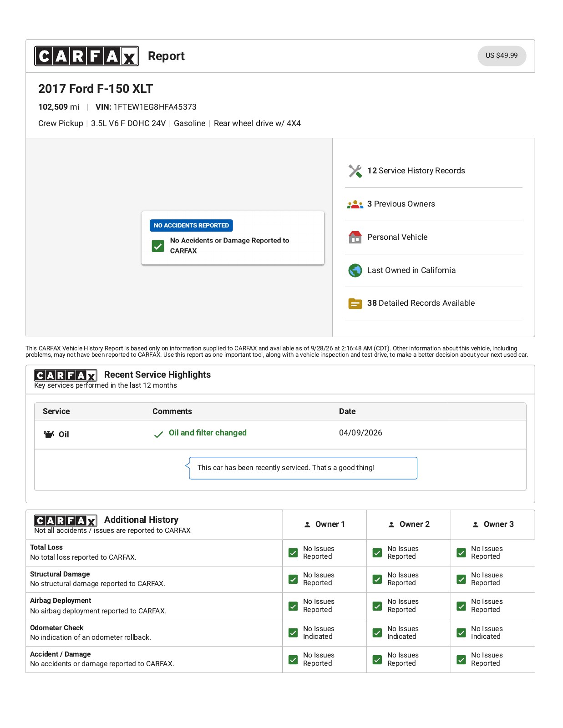Click the Recent Service Highlights heading
This screenshot has height=728, width=563.
coord(157,374)
